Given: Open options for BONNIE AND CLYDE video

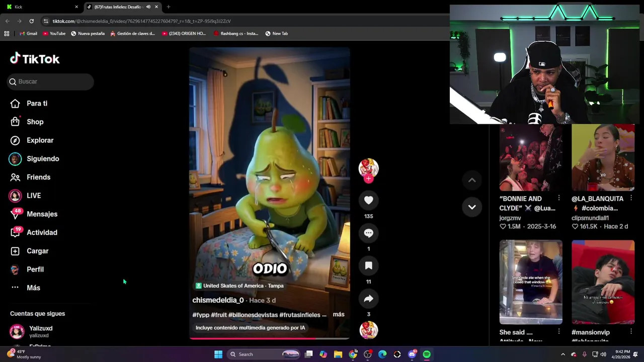Looking at the screenshot, I should pyautogui.click(x=559, y=198).
